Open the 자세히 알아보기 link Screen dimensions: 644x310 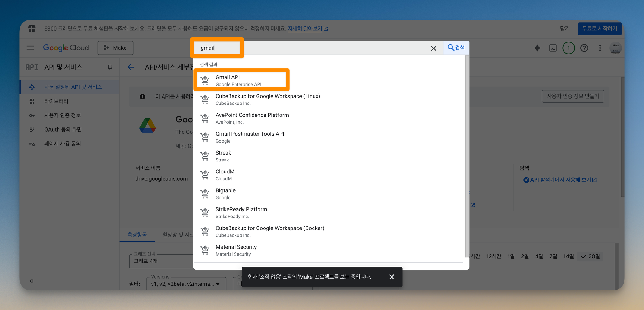pos(308,28)
